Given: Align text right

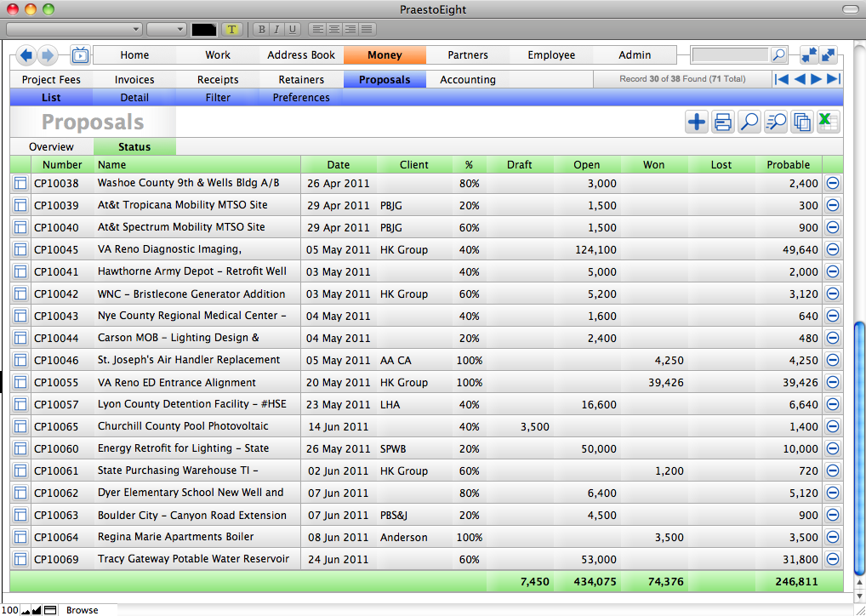Looking at the screenshot, I should pos(350,29).
